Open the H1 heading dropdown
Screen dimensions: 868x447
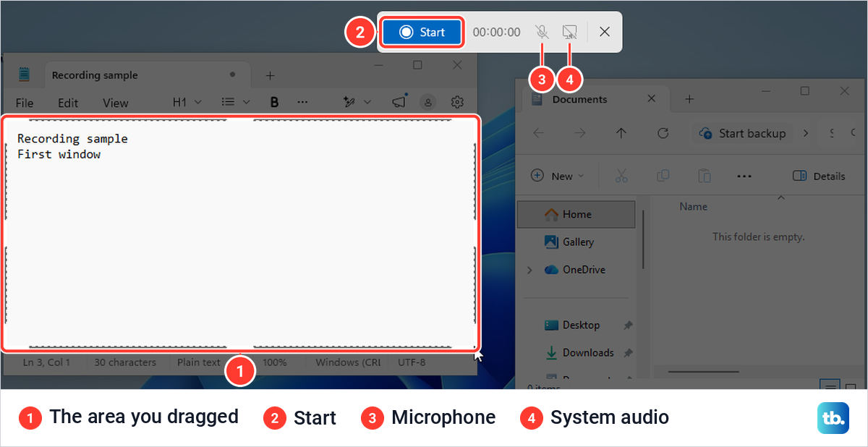186,103
